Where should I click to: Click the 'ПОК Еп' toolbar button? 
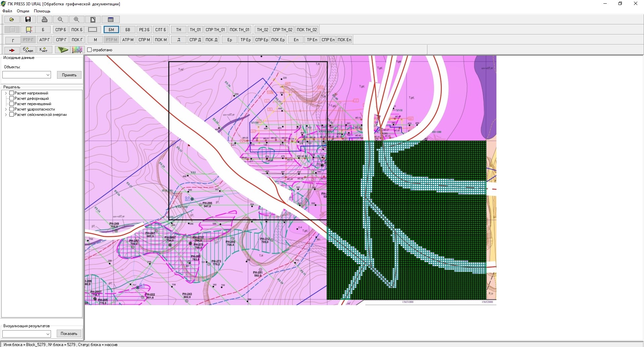(x=344, y=40)
